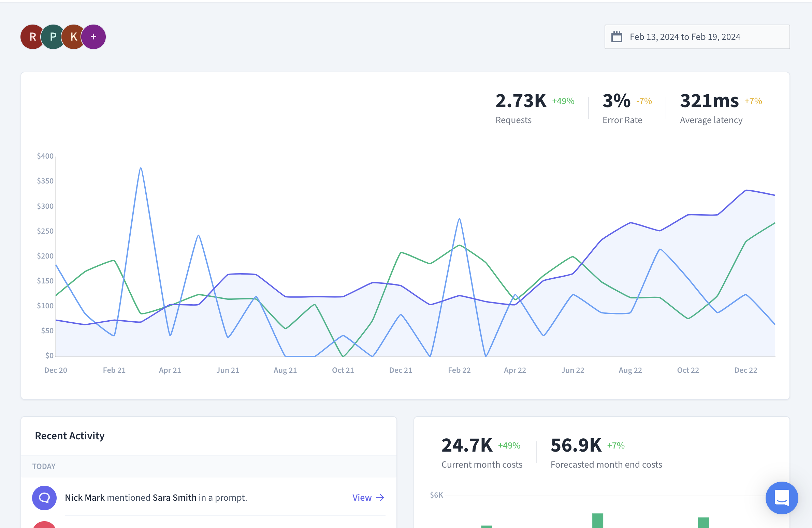Viewport: 812px width, 528px height.
Task: Click the mention icon beside Nick Mark
Action: pyautogui.click(x=44, y=498)
